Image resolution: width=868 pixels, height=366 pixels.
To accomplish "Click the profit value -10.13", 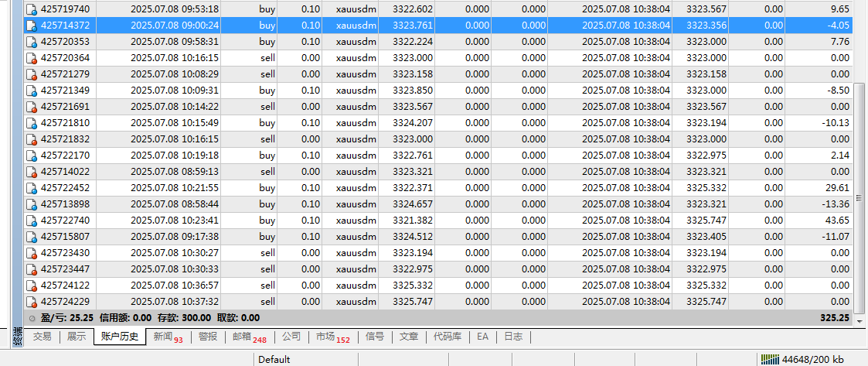I will 837,122.
